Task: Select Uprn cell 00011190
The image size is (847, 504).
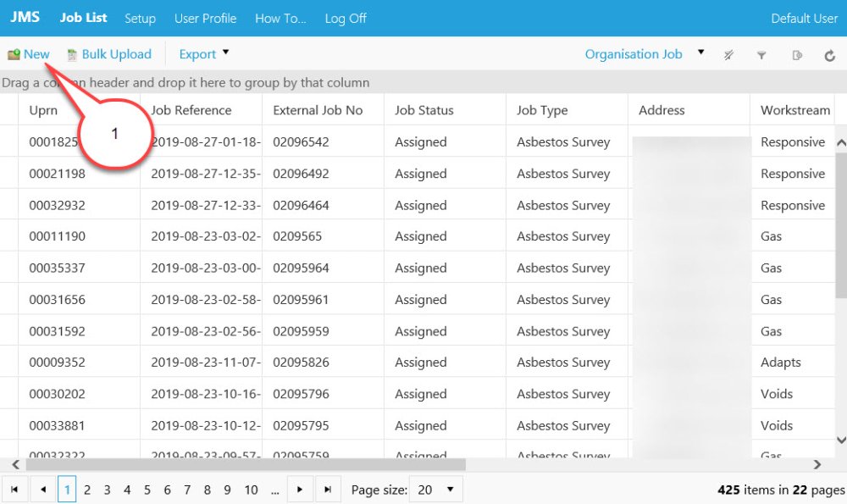Action: pos(58,236)
